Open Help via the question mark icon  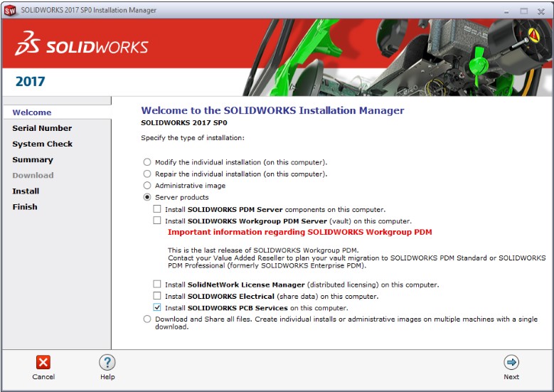(107, 362)
